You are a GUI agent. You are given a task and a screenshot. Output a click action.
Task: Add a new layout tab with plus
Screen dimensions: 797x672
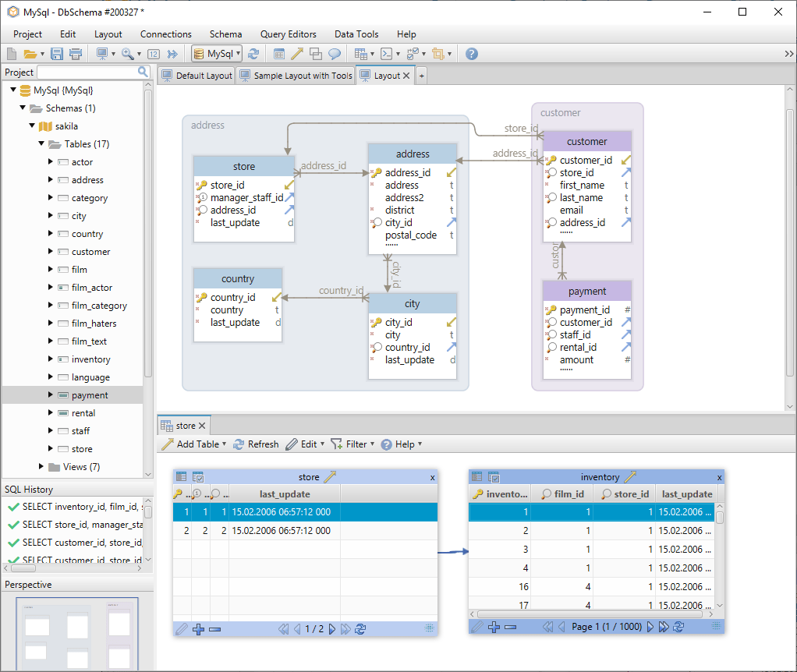tap(421, 76)
